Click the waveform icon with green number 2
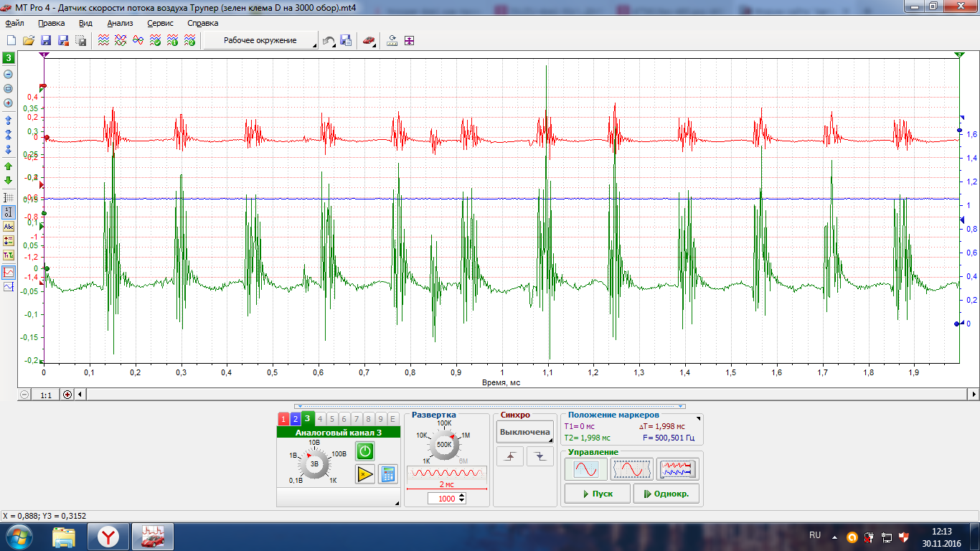 [189, 41]
